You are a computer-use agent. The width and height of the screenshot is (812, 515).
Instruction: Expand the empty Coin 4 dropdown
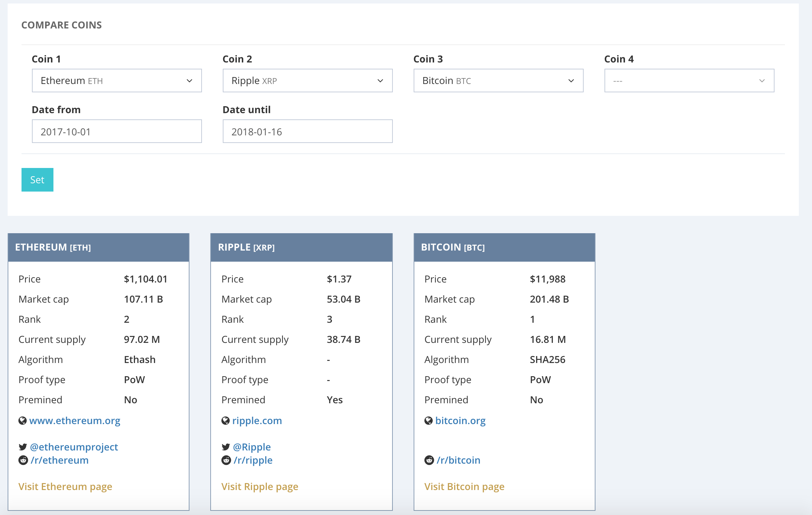pos(689,81)
